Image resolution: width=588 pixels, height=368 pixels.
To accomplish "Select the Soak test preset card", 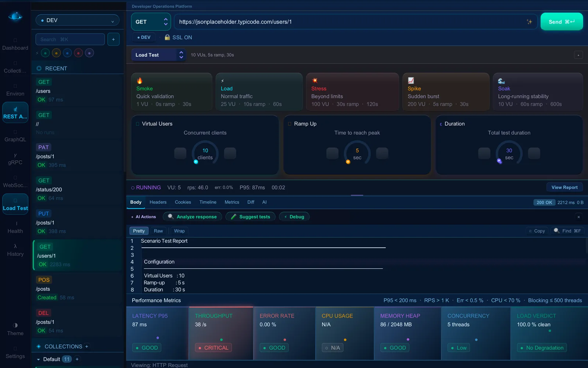I will [x=538, y=92].
